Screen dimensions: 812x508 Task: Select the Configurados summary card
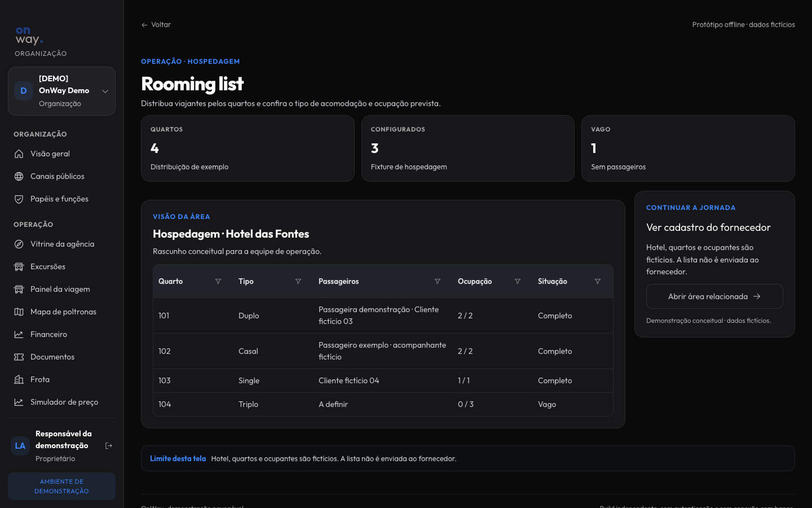[x=468, y=148]
